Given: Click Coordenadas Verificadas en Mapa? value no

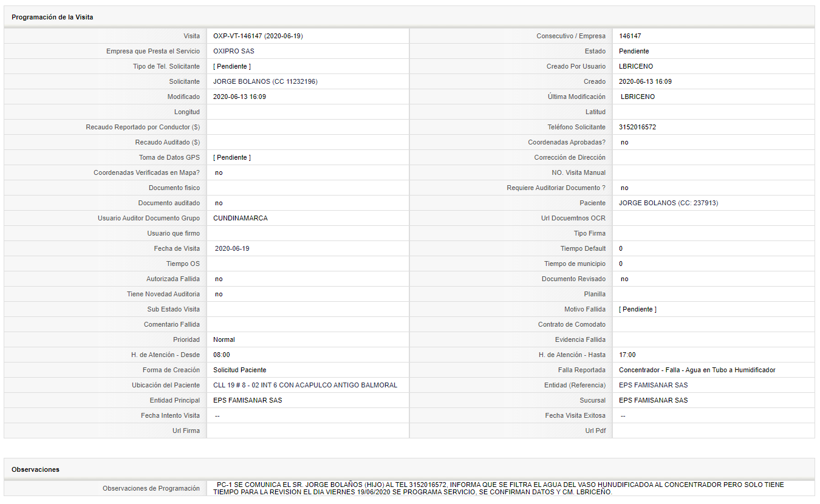Looking at the screenshot, I should [x=219, y=173].
